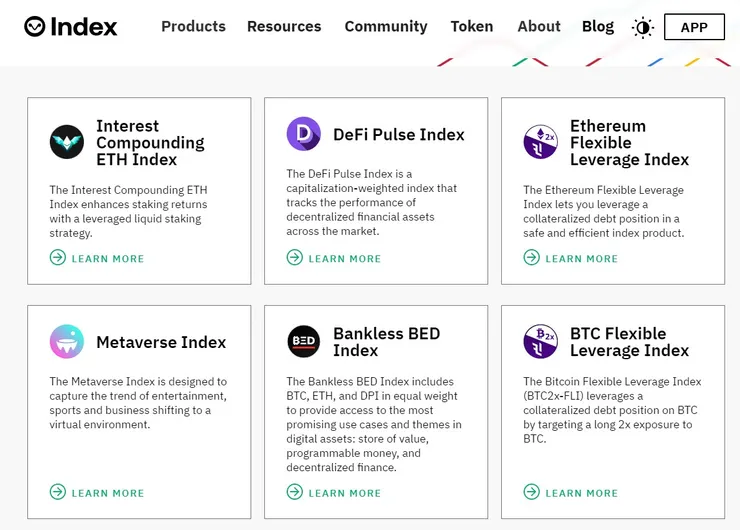Expand the Resources menu

point(284,27)
